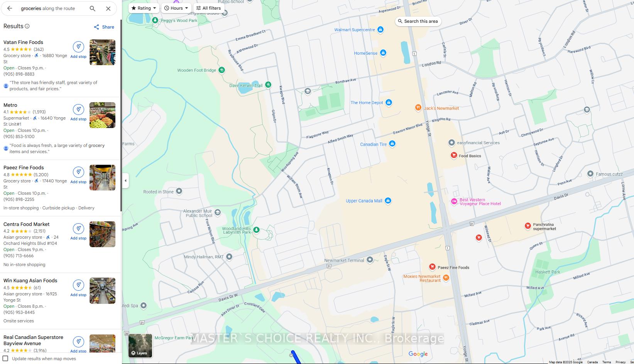Click the Google logo on the map
Viewport: 634px width, 364px height.
point(418,354)
